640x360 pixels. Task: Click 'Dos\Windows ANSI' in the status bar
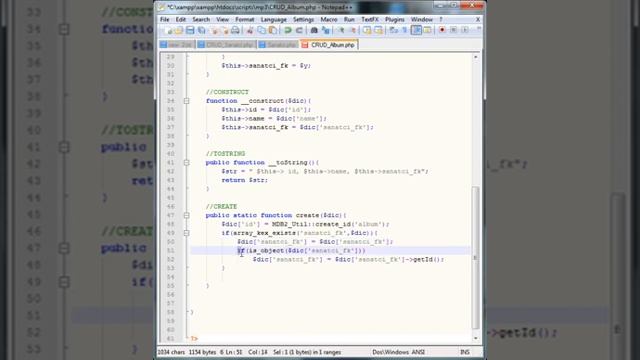[398, 352]
